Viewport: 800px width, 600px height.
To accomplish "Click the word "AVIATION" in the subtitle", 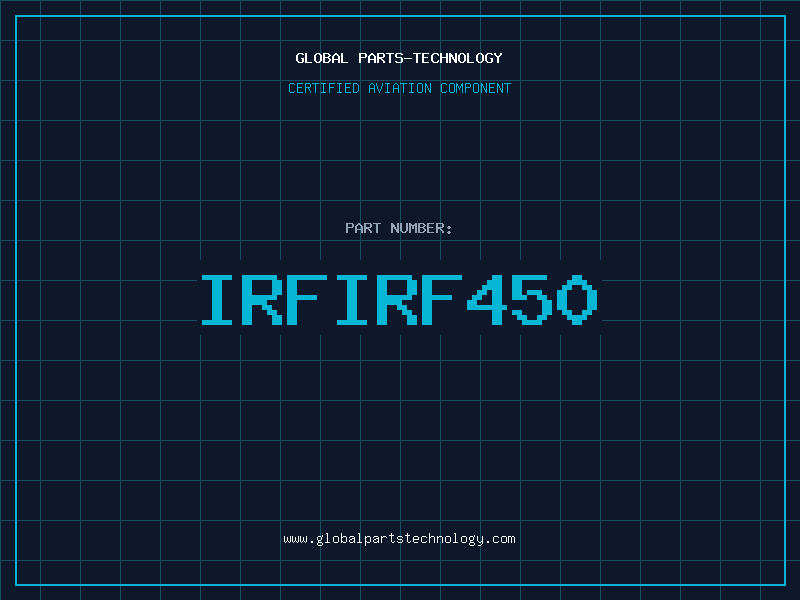I will 399,89.
